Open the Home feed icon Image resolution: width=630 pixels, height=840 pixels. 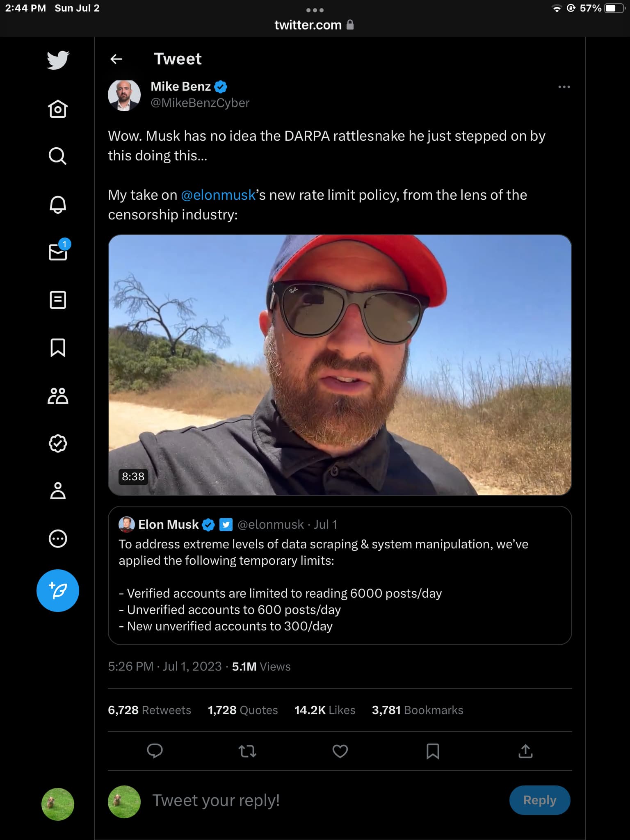[x=58, y=109]
